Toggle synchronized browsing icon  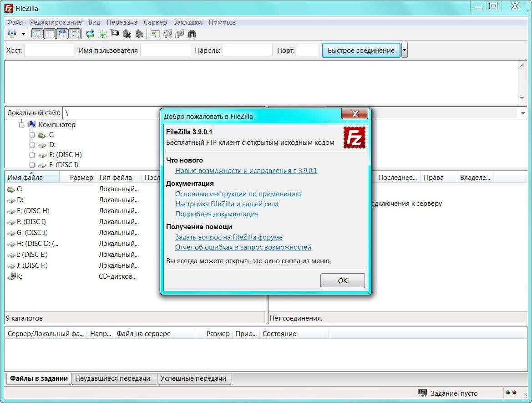pyautogui.click(x=179, y=34)
